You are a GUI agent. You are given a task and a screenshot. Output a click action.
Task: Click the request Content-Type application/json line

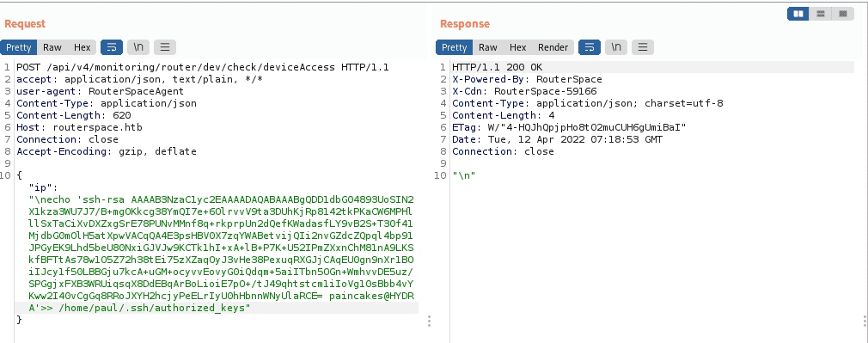coord(107,104)
